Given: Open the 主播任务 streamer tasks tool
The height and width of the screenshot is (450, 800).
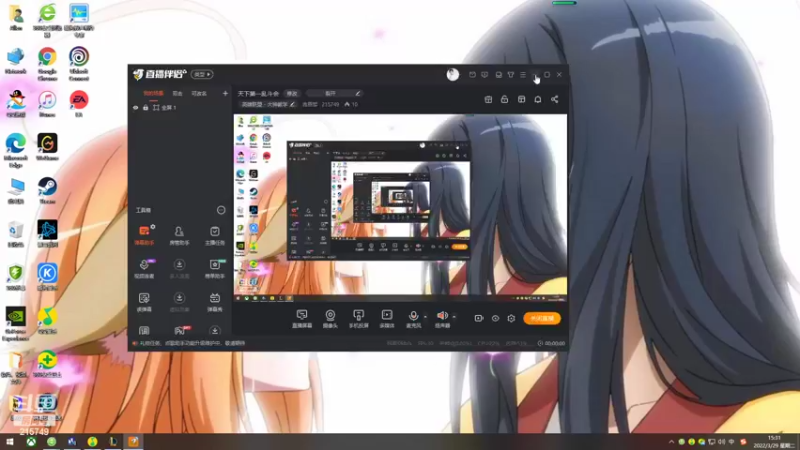Looking at the screenshot, I should pyautogui.click(x=215, y=235).
